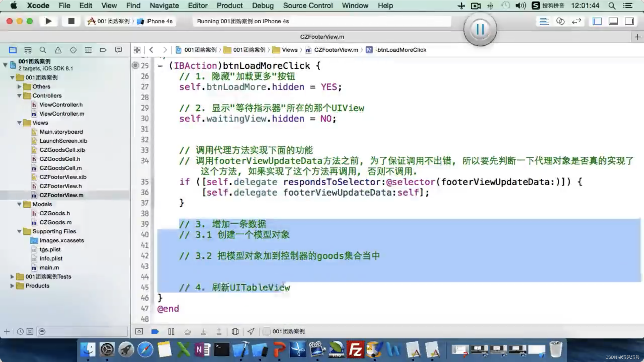
Task: Go forward in editor history
Action: click(x=165, y=50)
